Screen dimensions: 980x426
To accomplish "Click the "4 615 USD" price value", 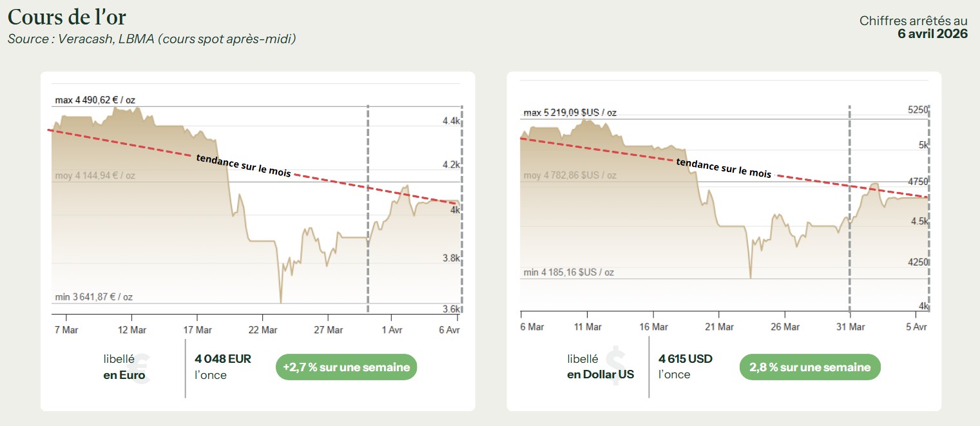I will pos(686,359).
